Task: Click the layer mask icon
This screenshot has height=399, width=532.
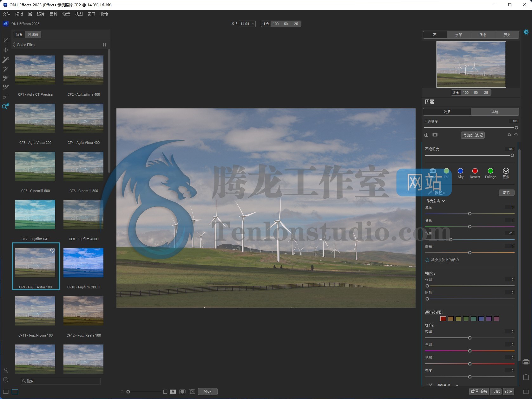Action: click(435, 135)
